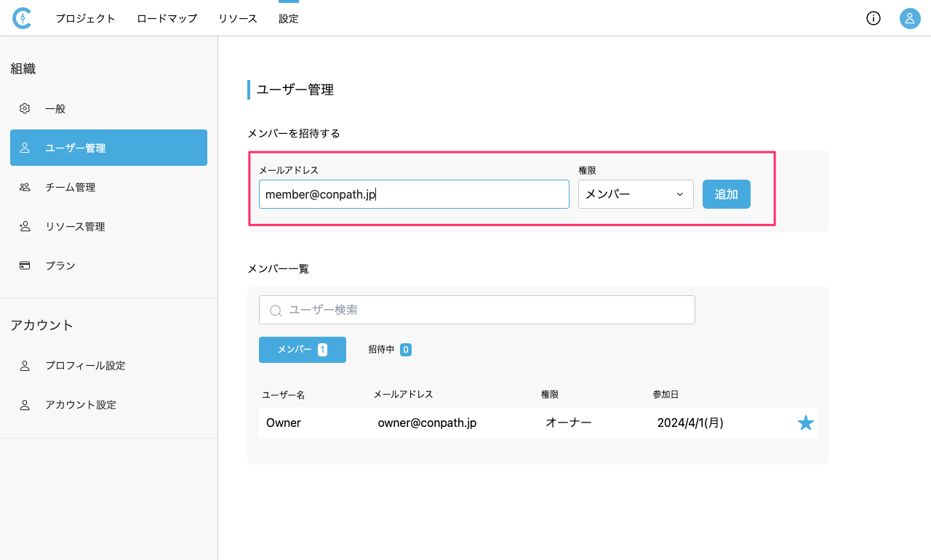The height and width of the screenshot is (560, 931).
Task: Open アカウント設定 in the sidebar
Action: point(80,404)
